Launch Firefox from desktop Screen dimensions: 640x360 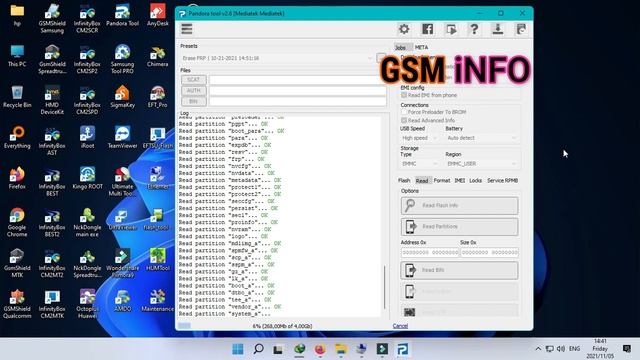(x=17, y=178)
